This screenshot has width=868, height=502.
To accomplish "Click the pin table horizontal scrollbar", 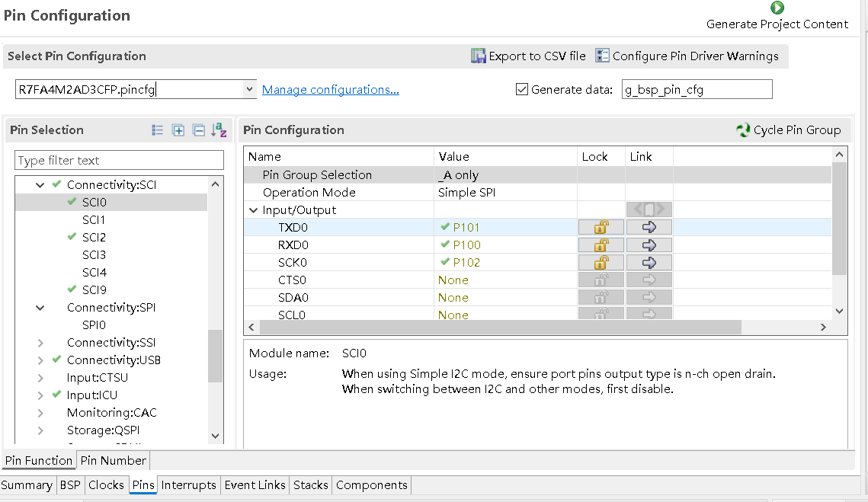I will 501,327.
